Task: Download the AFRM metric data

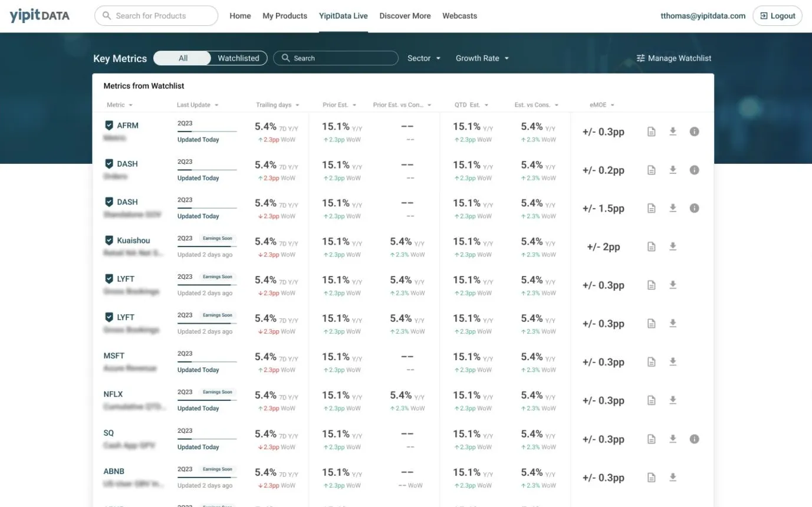Action: (x=673, y=131)
